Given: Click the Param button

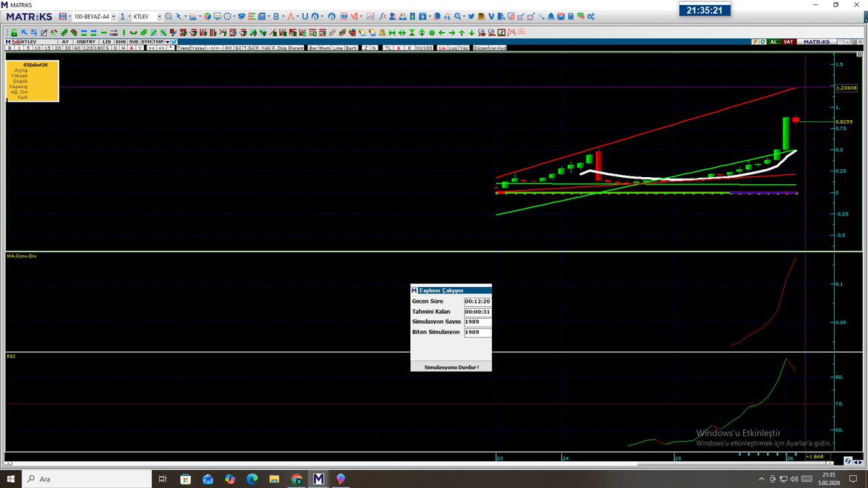Looking at the screenshot, I should [x=296, y=48].
